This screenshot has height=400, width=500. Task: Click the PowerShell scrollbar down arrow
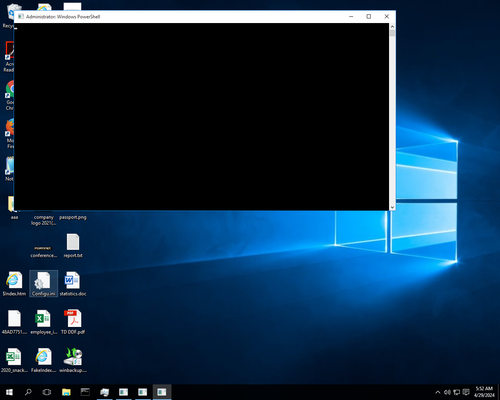[392, 207]
